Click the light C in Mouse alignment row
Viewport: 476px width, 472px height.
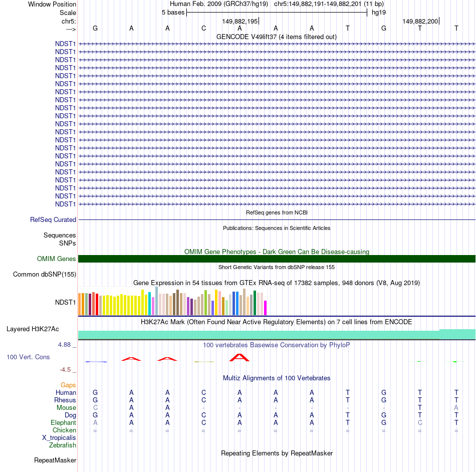point(95,408)
